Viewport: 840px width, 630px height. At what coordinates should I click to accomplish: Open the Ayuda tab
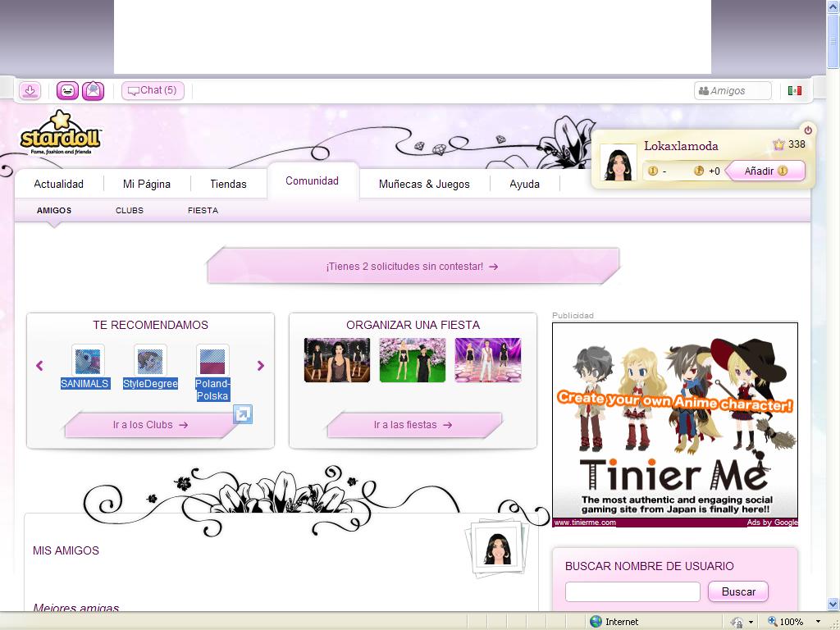(x=524, y=184)
